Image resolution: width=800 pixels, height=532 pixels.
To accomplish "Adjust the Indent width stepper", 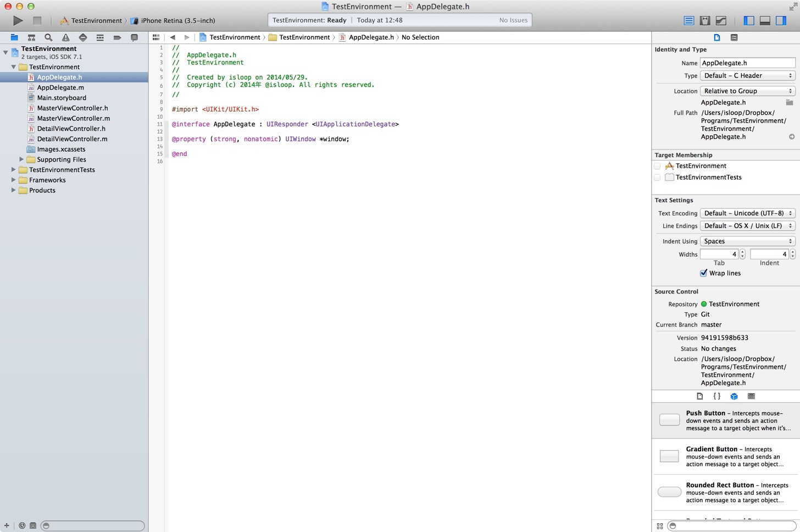I will (792, 254).
